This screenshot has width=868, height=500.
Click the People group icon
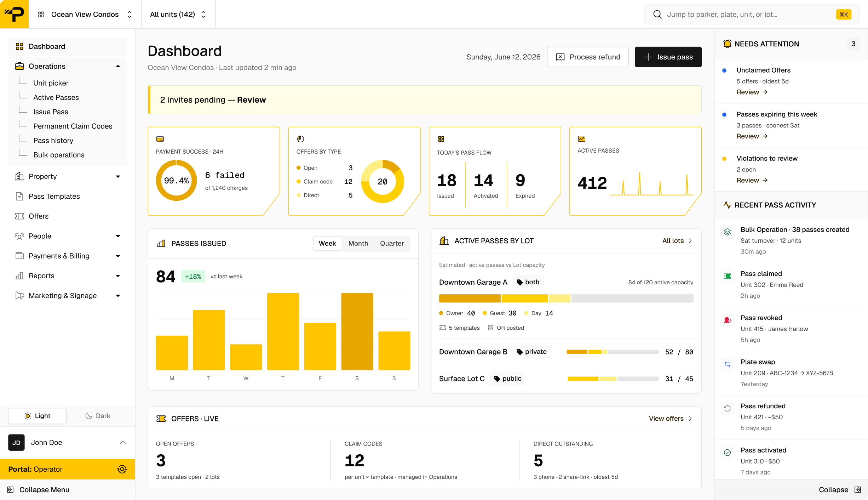click(19, 236)
